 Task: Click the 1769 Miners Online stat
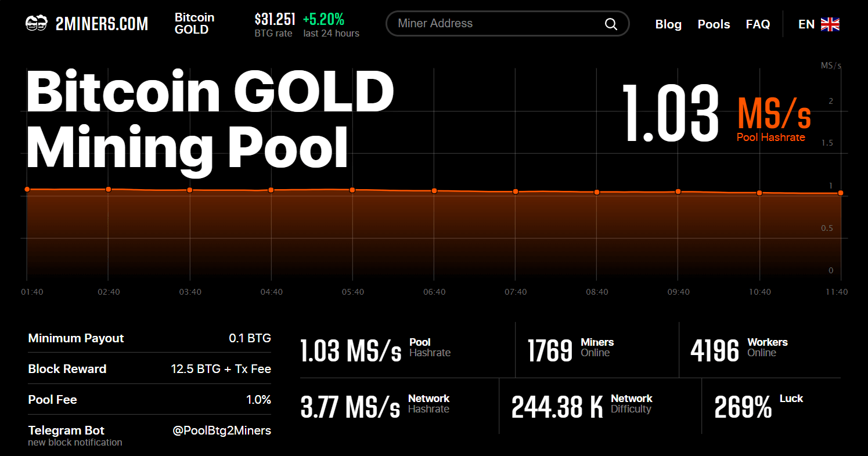tap(550, 350)
